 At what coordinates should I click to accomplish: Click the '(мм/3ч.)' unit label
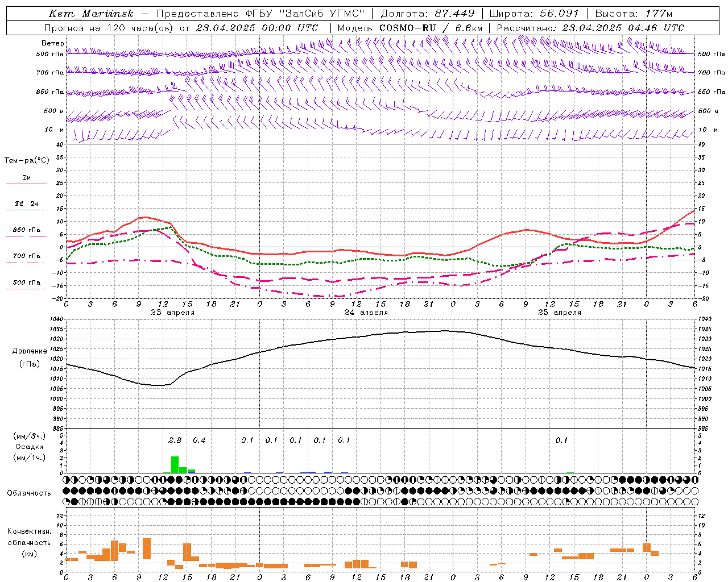[29, 436]
